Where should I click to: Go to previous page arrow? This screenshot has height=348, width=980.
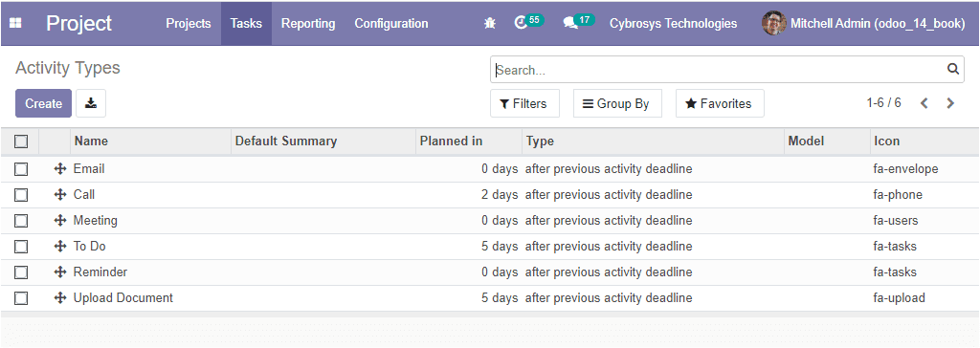point(924,103)
